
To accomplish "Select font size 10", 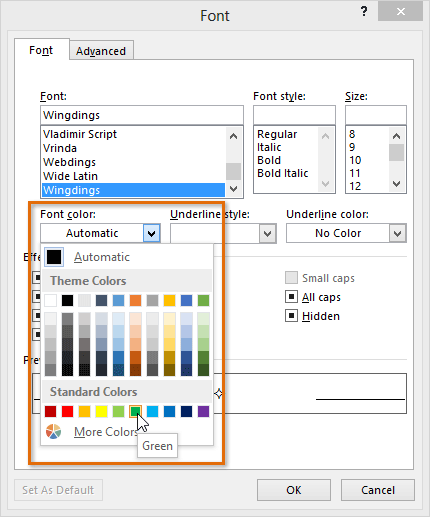I will [x=355, y=160].
